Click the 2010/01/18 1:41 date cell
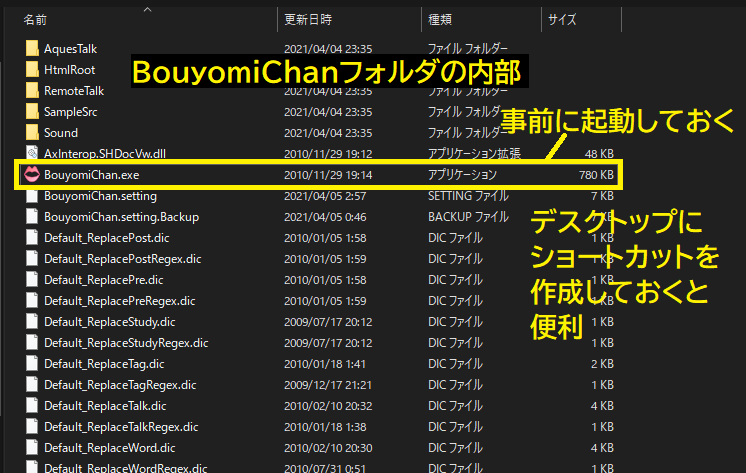The image size is (746, 473). (x=325, y=364)
